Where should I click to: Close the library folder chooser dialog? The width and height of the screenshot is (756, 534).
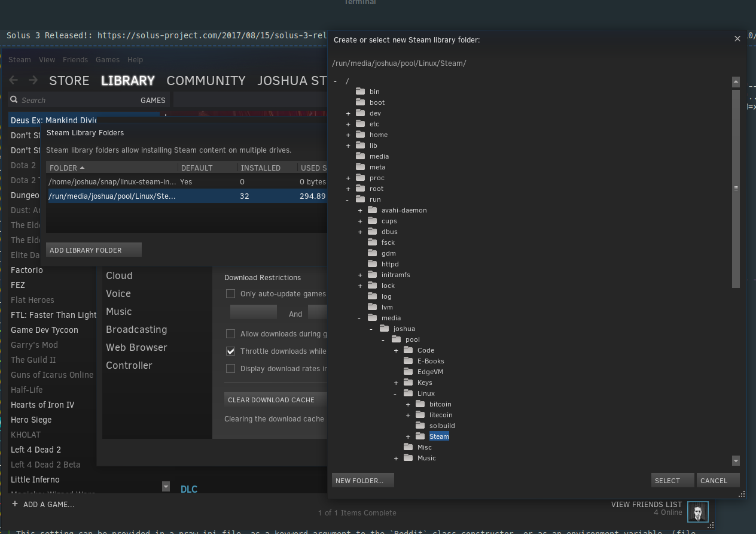[x=737, y=38]
